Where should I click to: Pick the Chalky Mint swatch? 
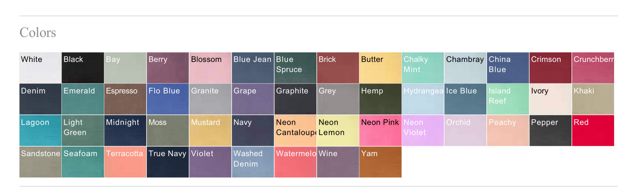(x=422, y=68)
